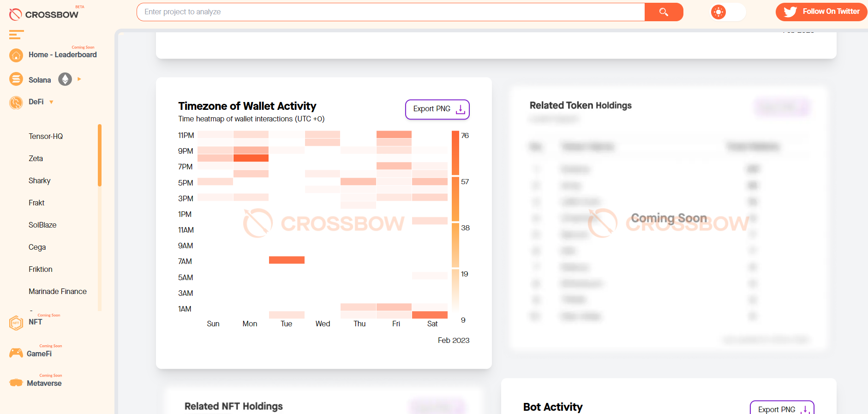The width and height of the screenshot is (868, 414).
Task: Click the search magnifier button
Action: click(664, 12)
